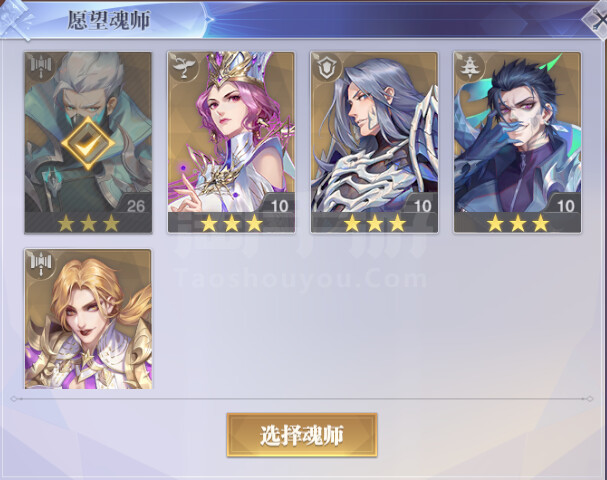Viewport: 607px width, 480px height.
Task: Click the level 10 badge on silver-haired card
Action: click(x=421, y=206)
